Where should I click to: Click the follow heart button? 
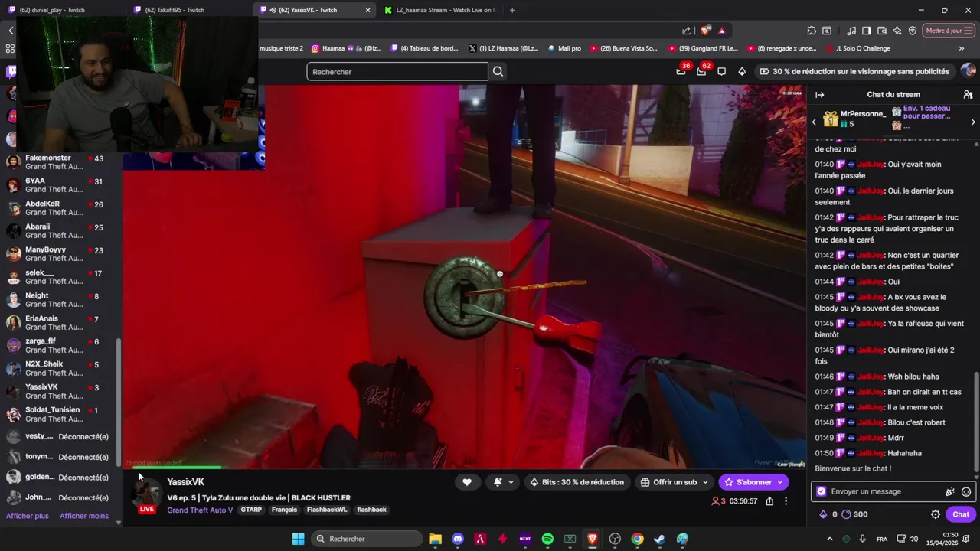click(467, 482)
